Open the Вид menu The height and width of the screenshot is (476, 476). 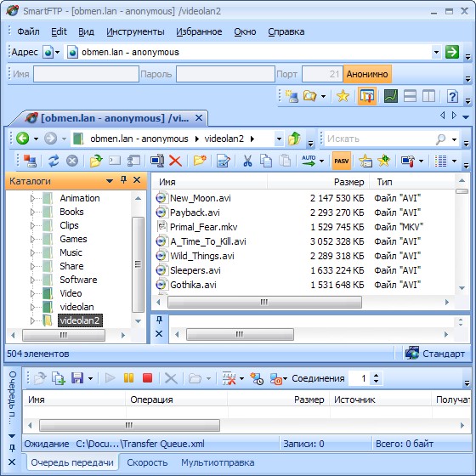point(86,31)
